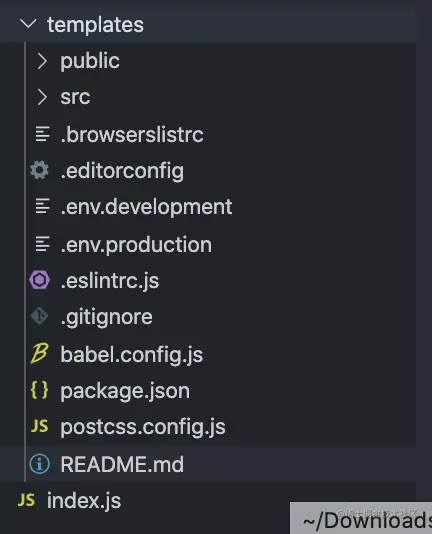Viewport: 432px width, 534px height.
Task: Expand the public folder chevron
Action: click(x=42, y=61)
